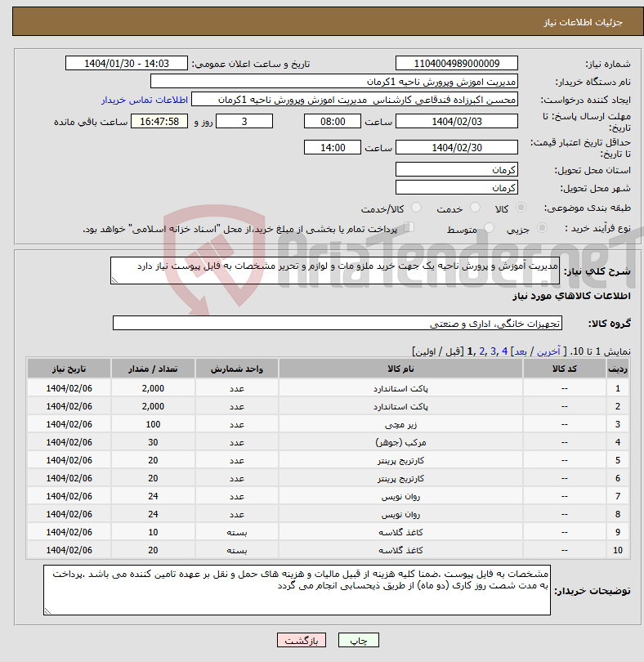Click the جزئیات اطلاعات نیاز header title
This screenshot has height=662, width=644.
(x=583, y=22)
